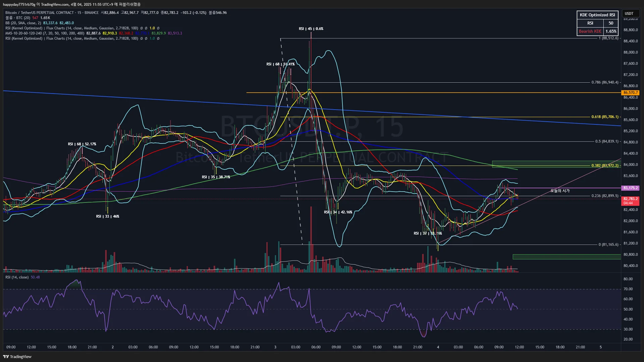
Task: Click the 84,000.0 price axis label
Action: pyautogui.click(x=631, y=165)
